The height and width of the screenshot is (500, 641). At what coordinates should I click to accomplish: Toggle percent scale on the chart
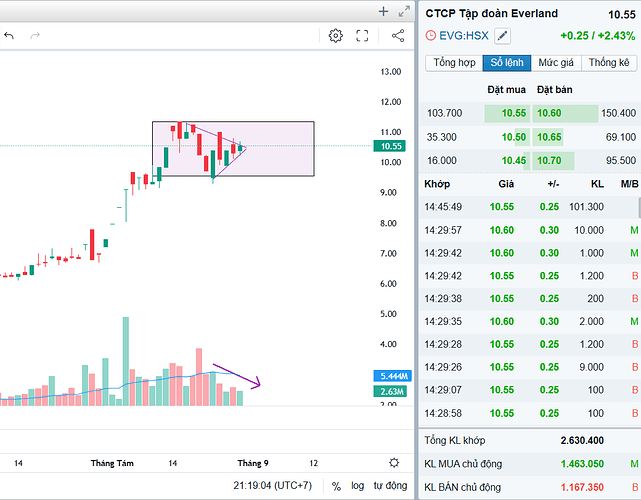tap(337, 485)
